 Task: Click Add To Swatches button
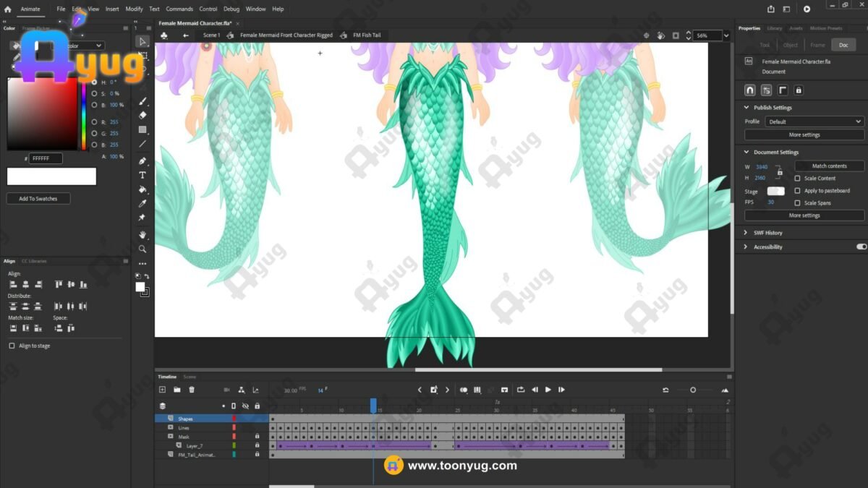(x=38, y=199)
